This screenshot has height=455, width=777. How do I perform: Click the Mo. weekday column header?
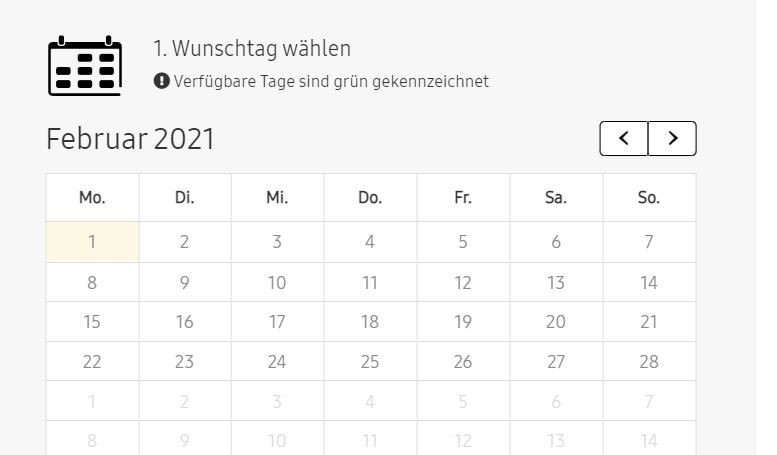(92, 198)
